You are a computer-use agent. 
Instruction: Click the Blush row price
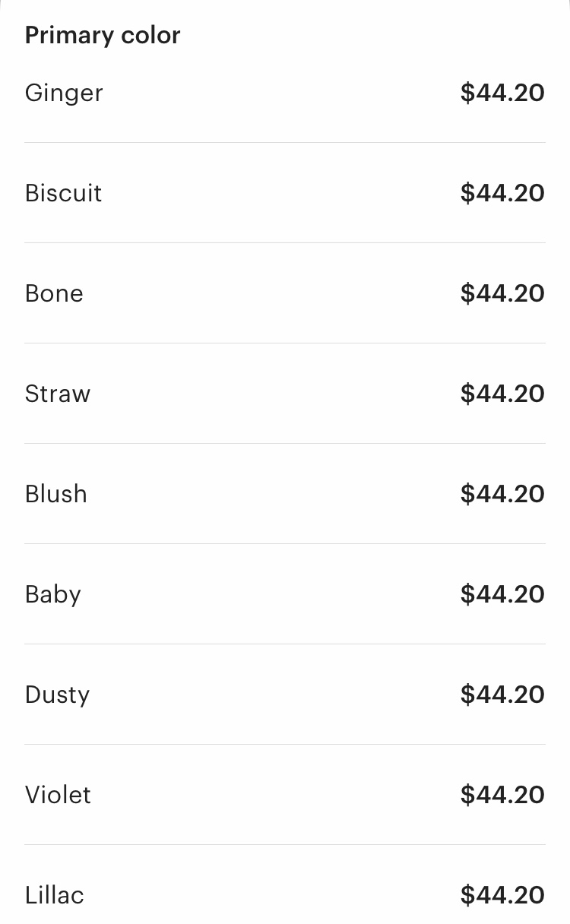[x=502, y=494]
